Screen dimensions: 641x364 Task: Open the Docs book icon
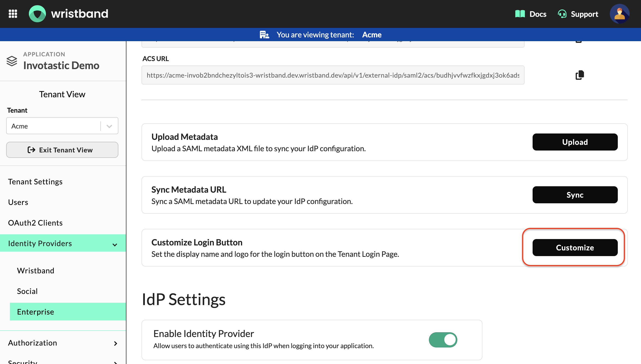click(520, 14)
